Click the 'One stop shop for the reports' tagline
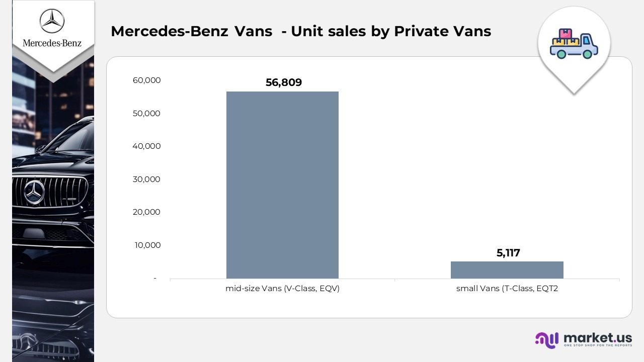 [598, 346]
